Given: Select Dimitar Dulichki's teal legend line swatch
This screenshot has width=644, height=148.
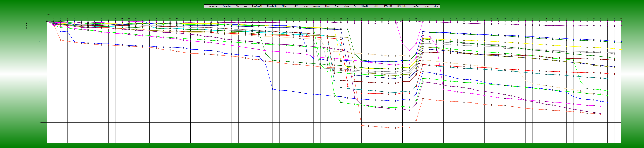Looking at the screenshot, I should [x=265, y=6].
